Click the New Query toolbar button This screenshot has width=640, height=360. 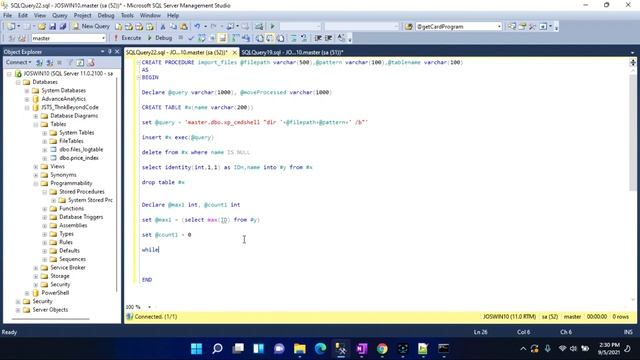91,26
